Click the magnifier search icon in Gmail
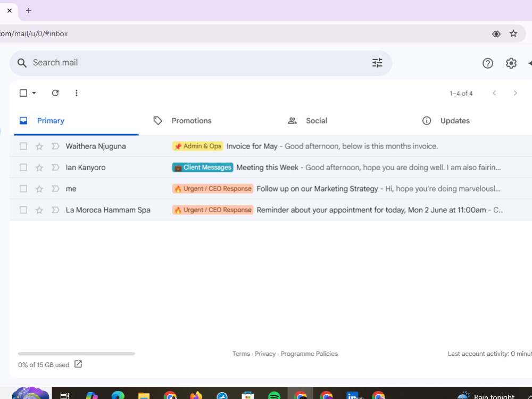 pos(22,63)
